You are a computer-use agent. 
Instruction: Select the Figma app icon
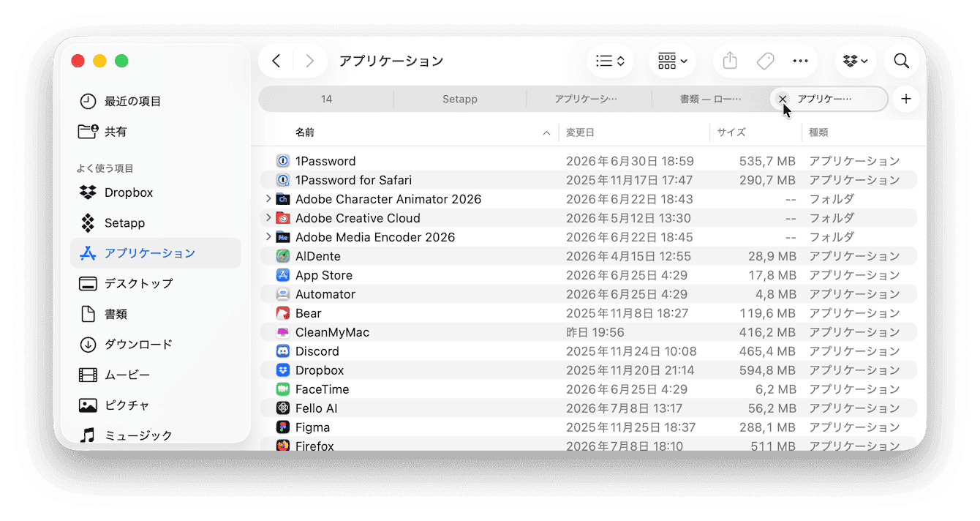(283, 427)
